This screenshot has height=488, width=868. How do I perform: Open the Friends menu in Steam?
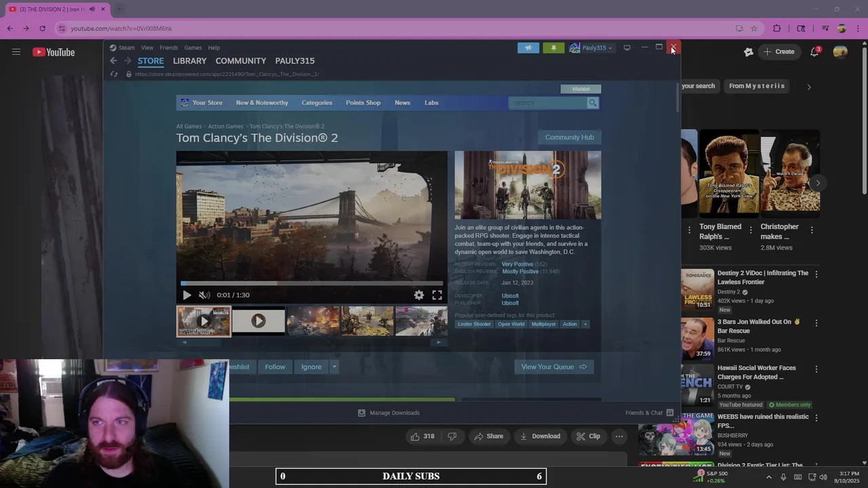tap(169, 47)
